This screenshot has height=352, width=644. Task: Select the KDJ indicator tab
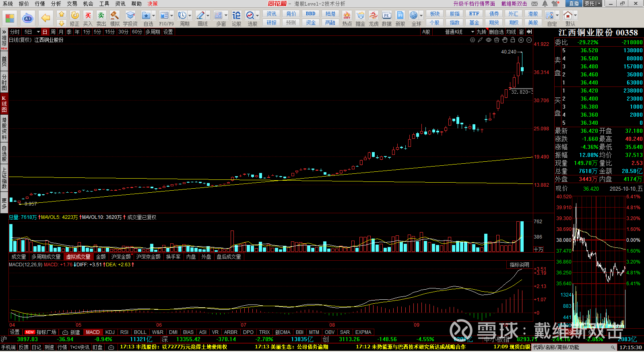[110, 332]
